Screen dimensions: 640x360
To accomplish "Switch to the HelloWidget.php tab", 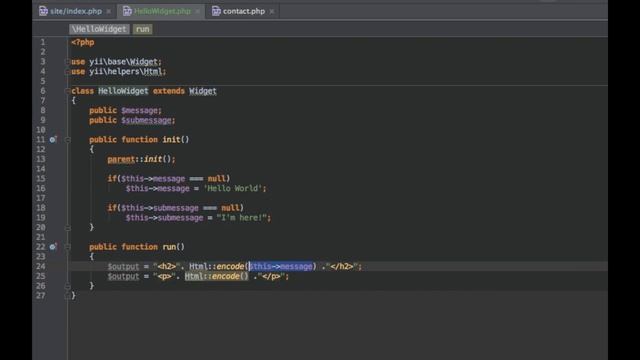I will click(x=162, y=11).
